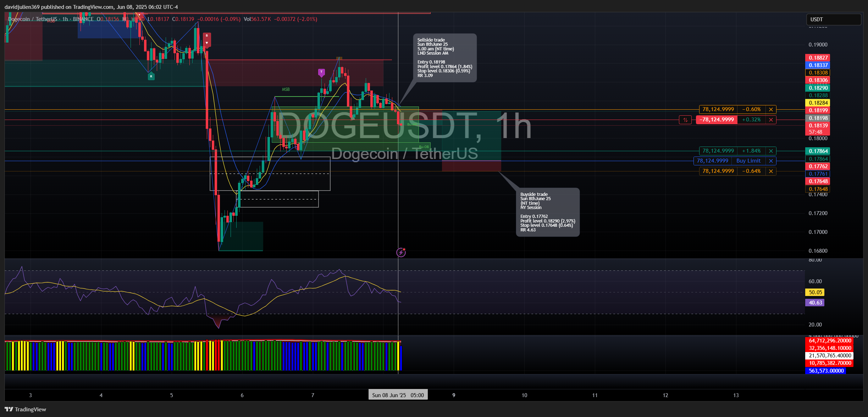Click the red 0.17762 price label
The image size is (868, 417).
pos(818,166)
